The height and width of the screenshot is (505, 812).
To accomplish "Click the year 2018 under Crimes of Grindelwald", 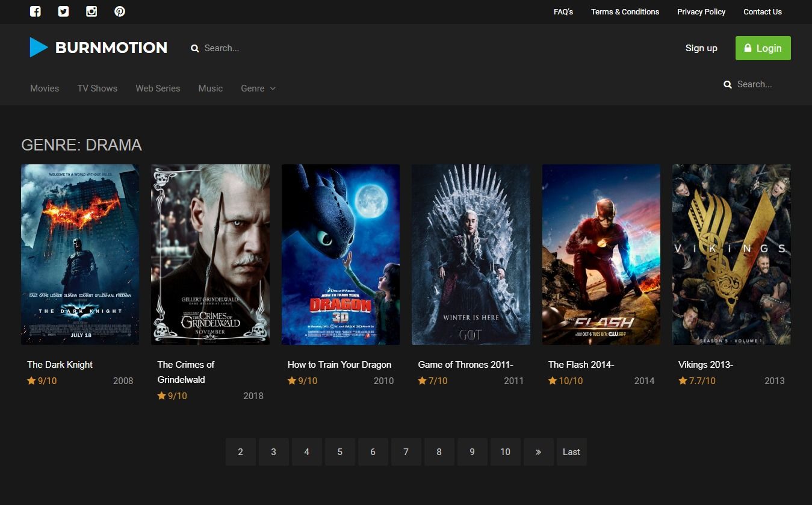I will [253, 396].
